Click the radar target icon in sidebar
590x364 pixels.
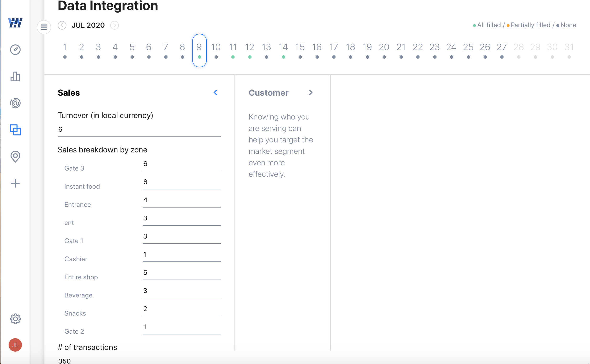tap(15, 103)
